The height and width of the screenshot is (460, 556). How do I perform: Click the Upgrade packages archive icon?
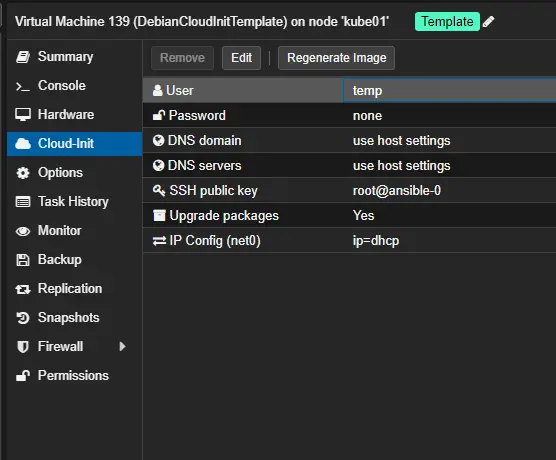pos(159,215)
